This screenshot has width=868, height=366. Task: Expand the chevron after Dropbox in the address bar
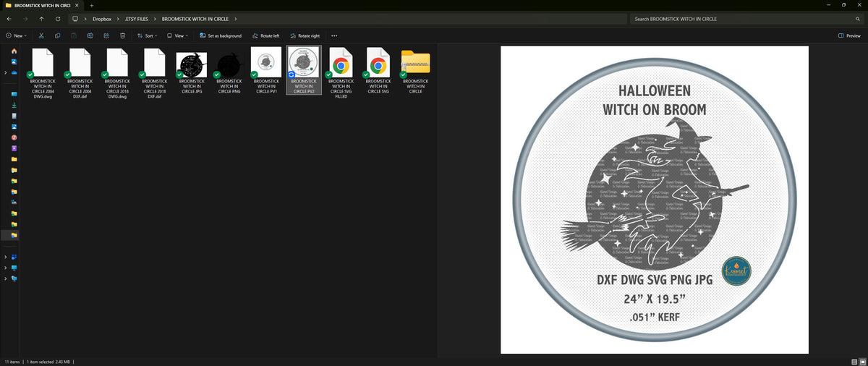point(118,19)
